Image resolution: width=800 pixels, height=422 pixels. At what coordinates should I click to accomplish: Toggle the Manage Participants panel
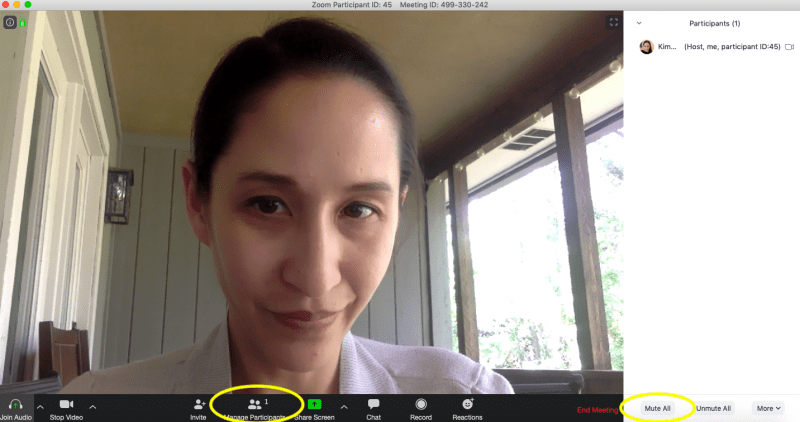[255, 408]
